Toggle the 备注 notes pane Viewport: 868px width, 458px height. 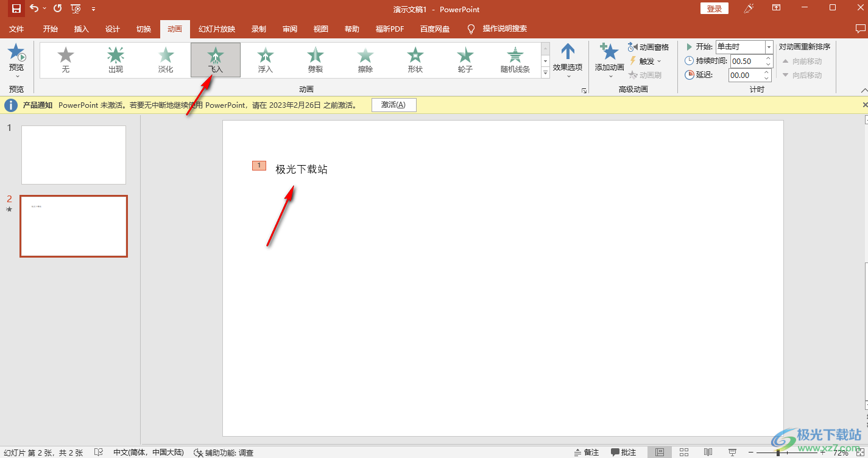click(x=587, y=453)
